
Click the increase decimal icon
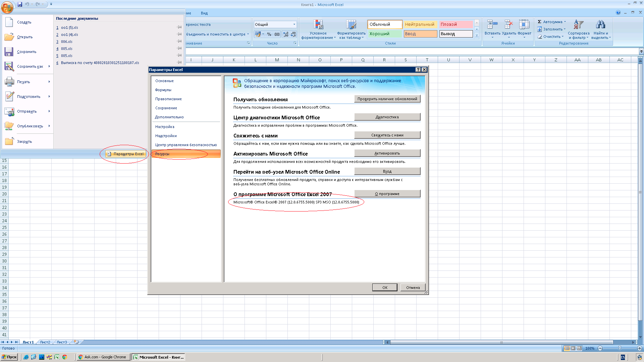(x=285, y=34)
